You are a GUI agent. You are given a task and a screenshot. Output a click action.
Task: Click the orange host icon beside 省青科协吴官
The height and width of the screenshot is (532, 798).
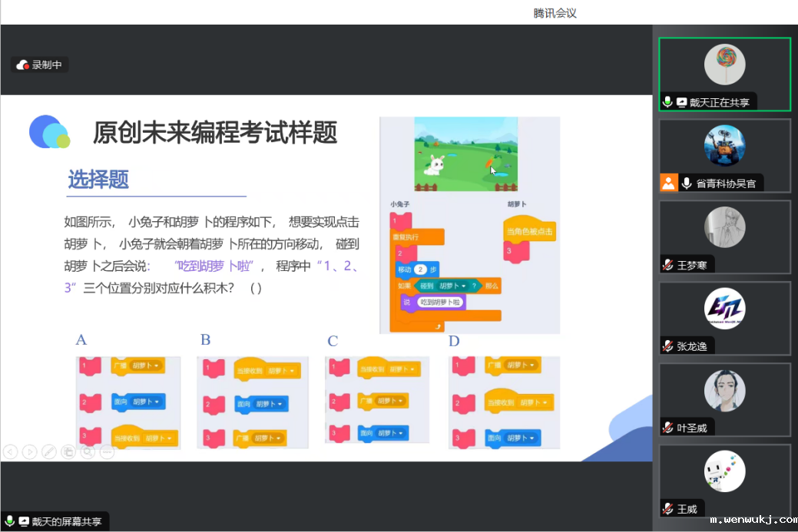tap(668, 183)
